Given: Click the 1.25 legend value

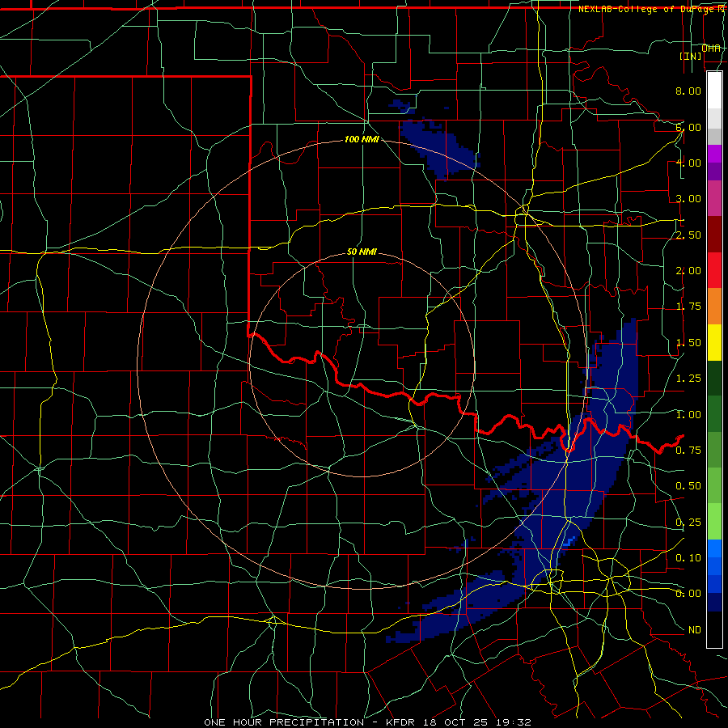Looking at the screenshot, I should tap(688, 379).
